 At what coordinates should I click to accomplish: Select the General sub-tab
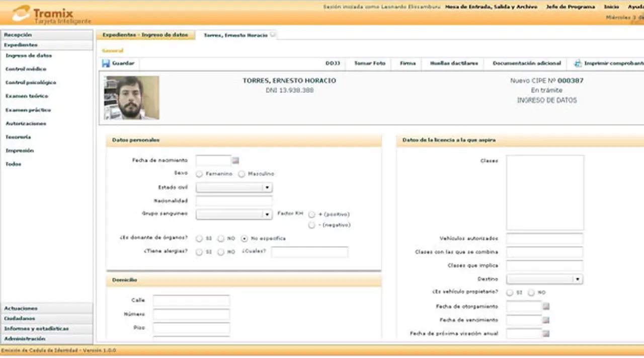tap(112, 50)
